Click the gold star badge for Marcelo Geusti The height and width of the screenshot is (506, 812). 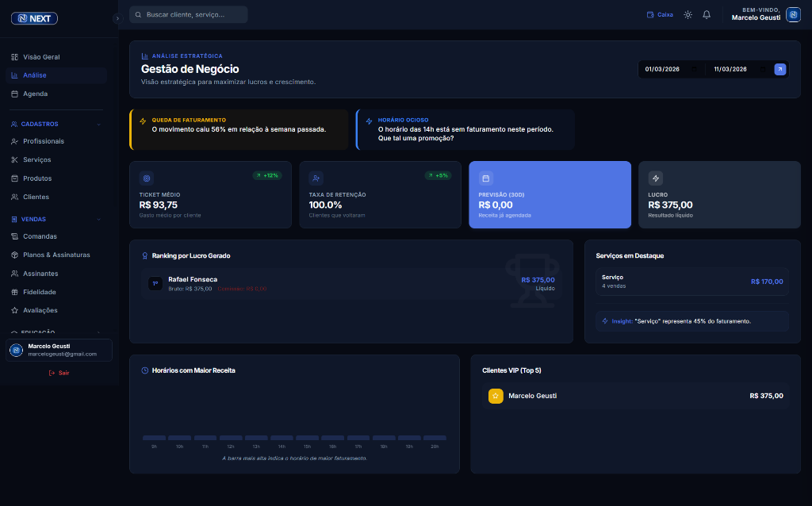point(496,396)
